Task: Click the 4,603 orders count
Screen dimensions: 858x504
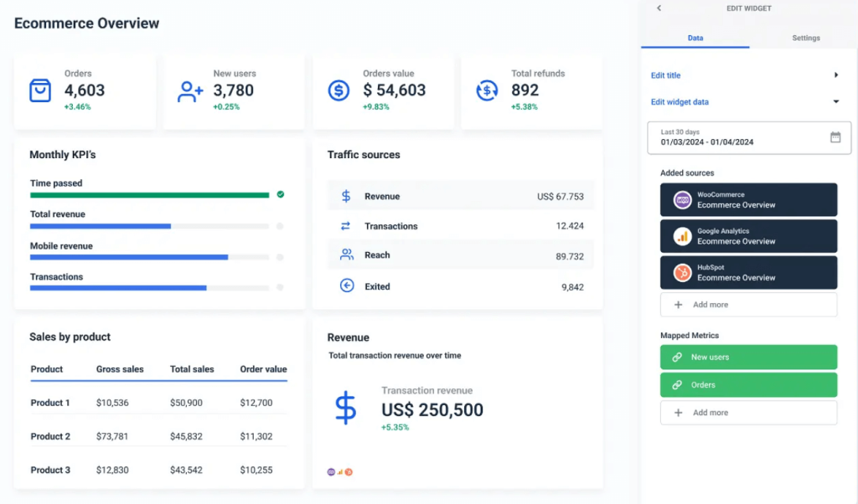Action: click(85, 90)
